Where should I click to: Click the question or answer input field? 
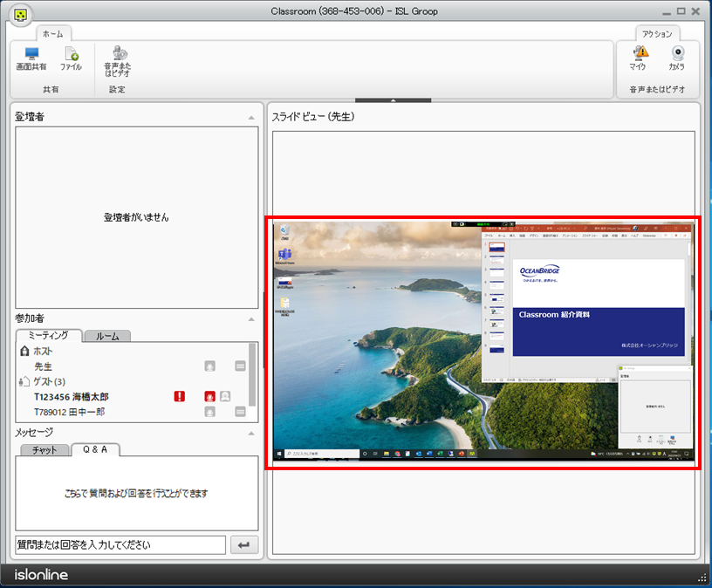coord(120,545)
